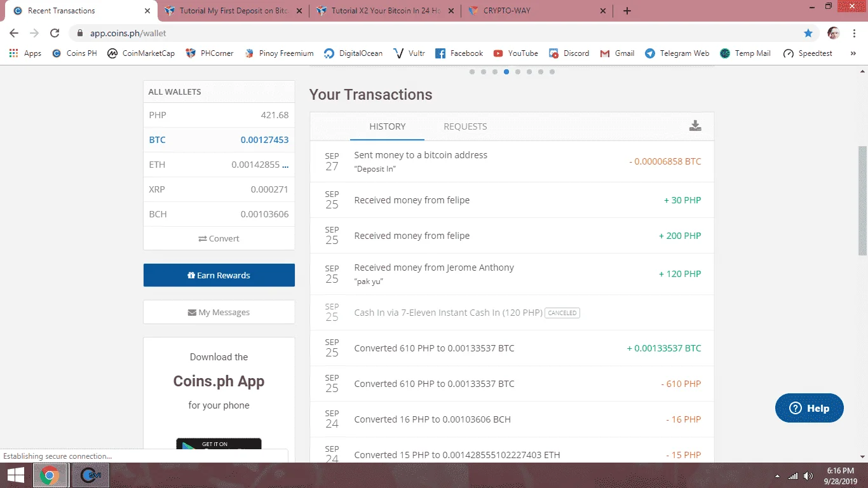Open Speedtest bookmark
Image resolution: width=868 pixels, height=488 pixels.
[x=808, y=53]
